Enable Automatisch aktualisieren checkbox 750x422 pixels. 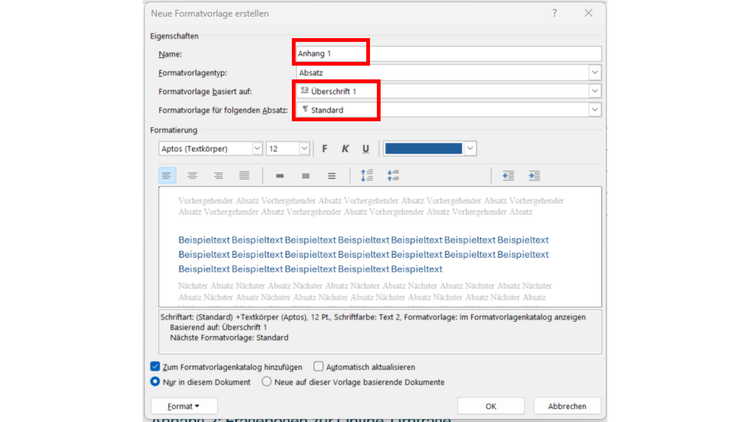(x=318, y=366)
